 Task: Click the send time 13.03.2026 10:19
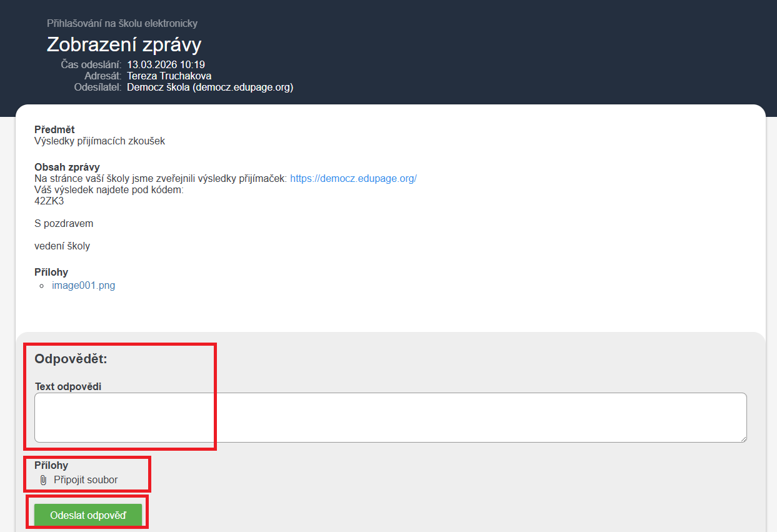(166, 64)
